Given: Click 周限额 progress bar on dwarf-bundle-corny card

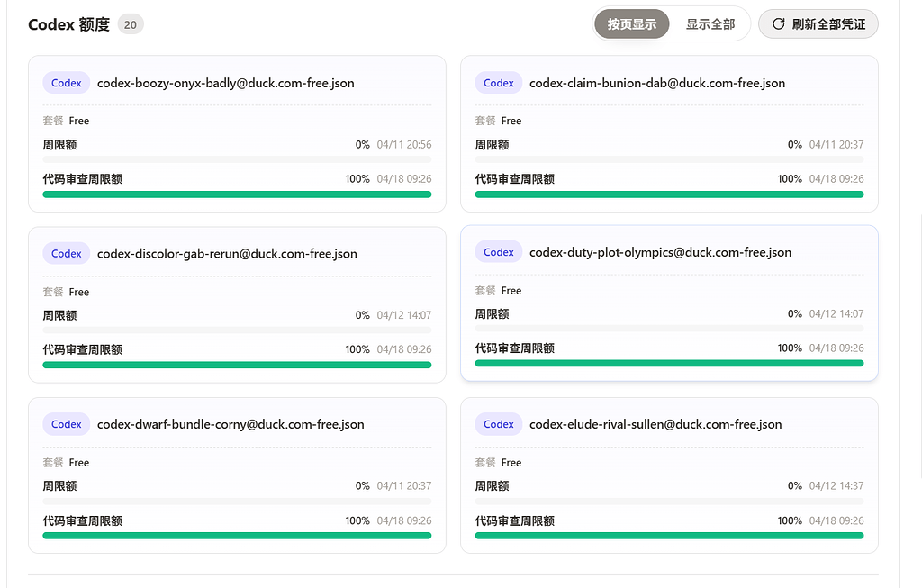Looking at the screenshot, I should click(237, 501).
